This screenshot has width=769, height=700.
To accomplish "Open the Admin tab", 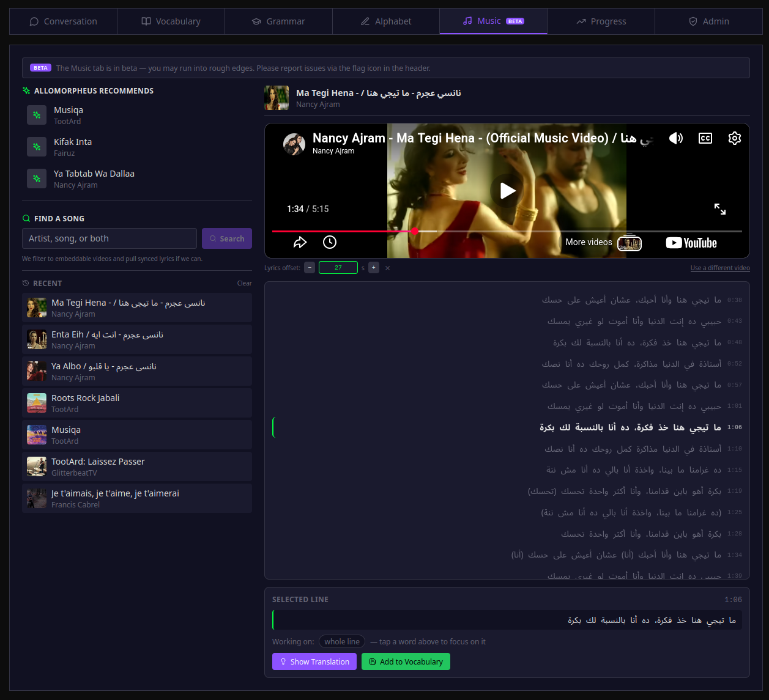I will (708, 21).
